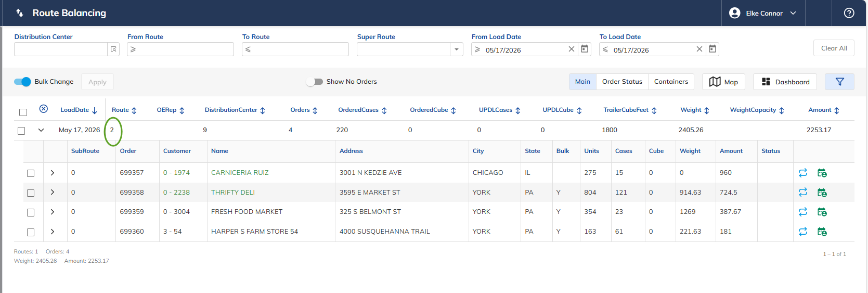
Task: Open the Super Route dropdown arrow
Action: (457, 49)
